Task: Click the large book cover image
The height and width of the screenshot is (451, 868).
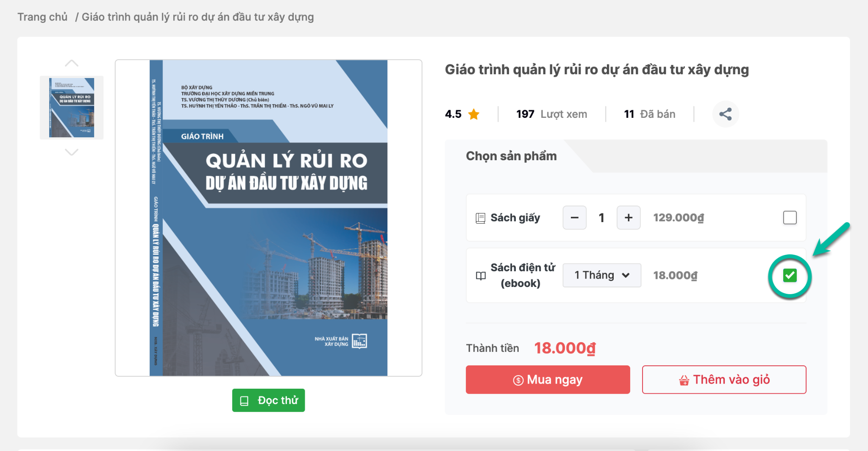Action: tap(268, 218)
